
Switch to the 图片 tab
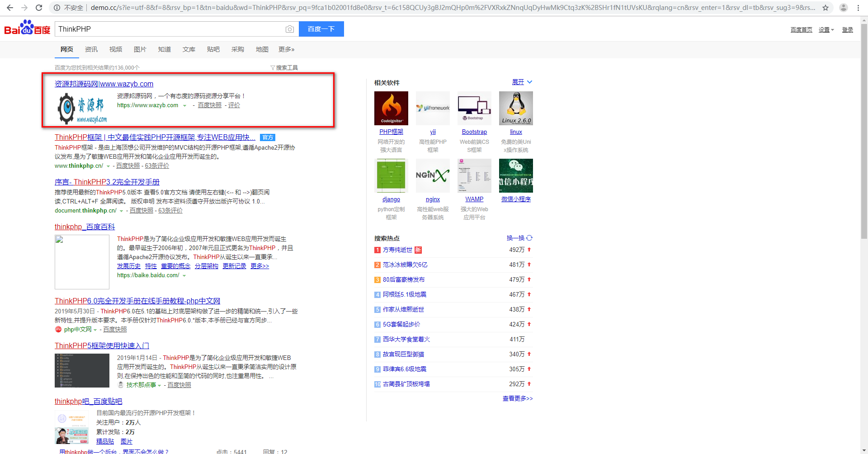click(x=140, y=49)
